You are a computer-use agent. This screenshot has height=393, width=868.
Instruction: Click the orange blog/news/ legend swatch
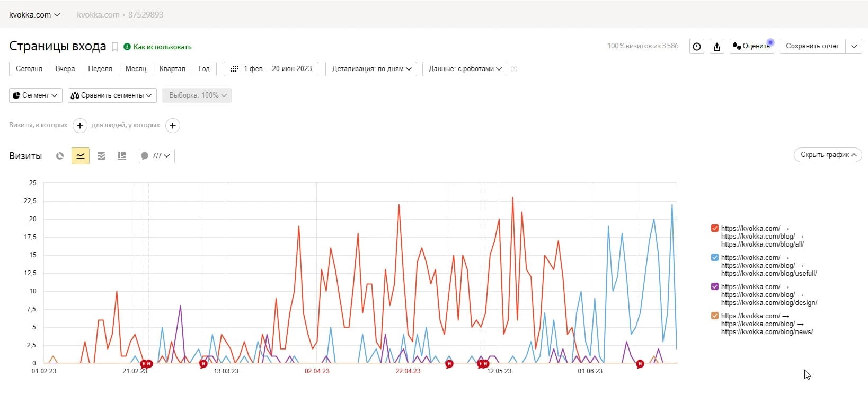pyautogui.click(x=714, y=316)
